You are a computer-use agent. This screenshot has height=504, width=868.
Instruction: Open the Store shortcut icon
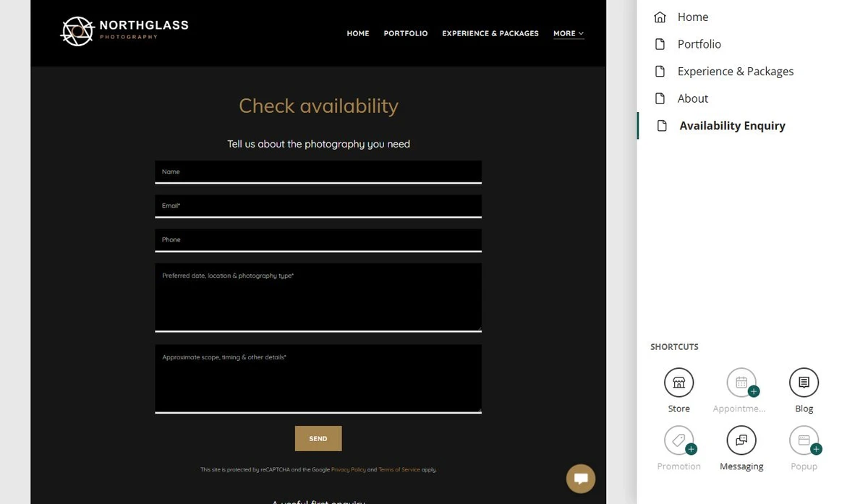[x=678, y=383]
